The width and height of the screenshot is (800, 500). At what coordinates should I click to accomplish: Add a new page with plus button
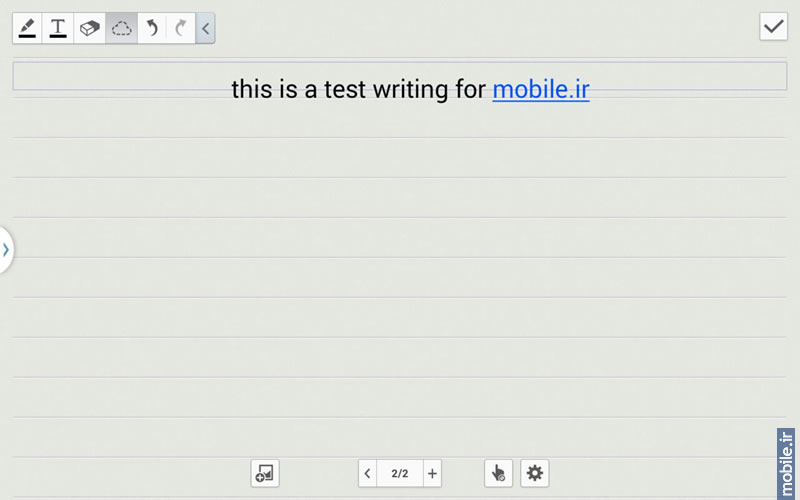(432, 473)
